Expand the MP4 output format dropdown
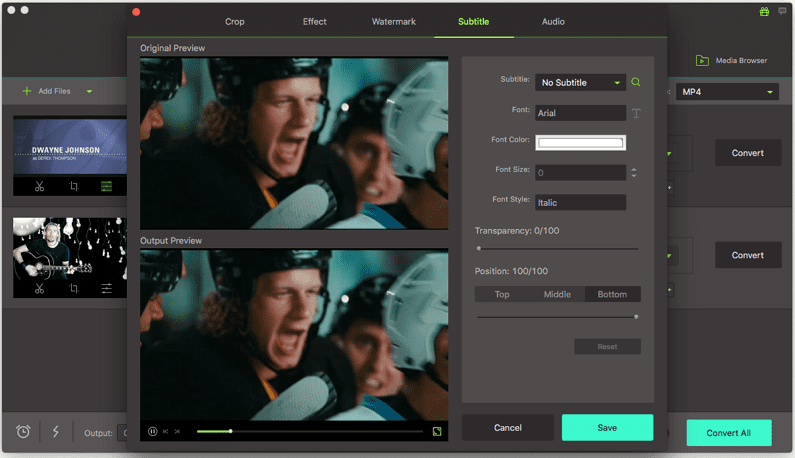Image resolution: width=795 pixels, height=458 pixels. point(727,92)
